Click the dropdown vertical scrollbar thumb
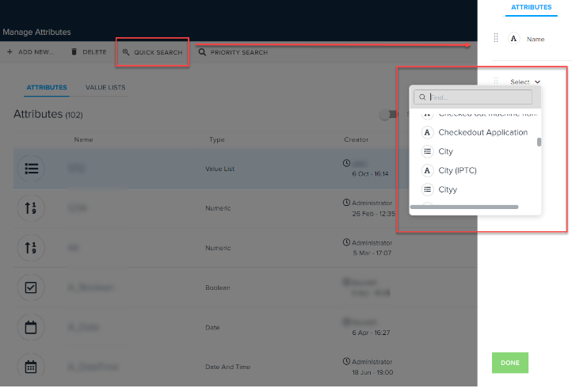Image resolution: width=572 pixels, height=392 pixels. [x=539, y=142]
